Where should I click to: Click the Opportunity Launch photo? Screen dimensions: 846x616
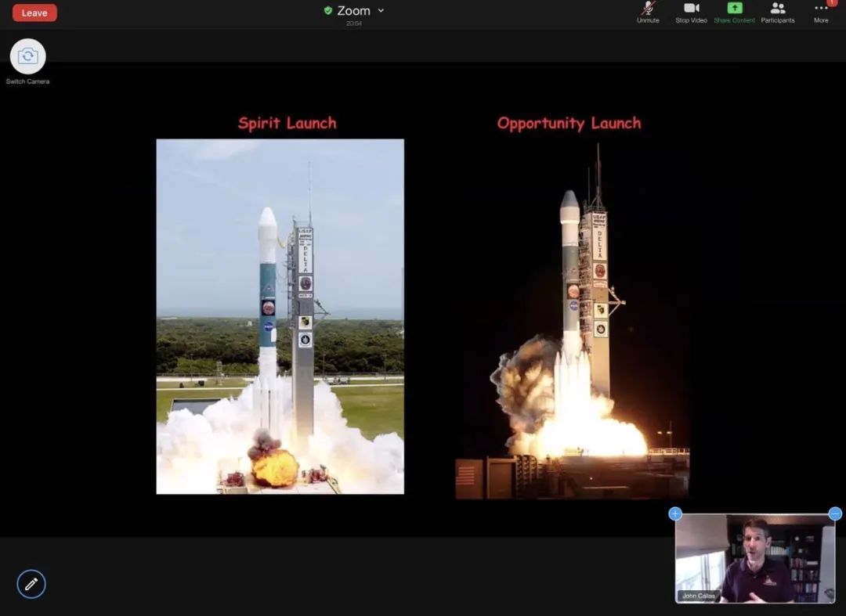click(573, 321)
